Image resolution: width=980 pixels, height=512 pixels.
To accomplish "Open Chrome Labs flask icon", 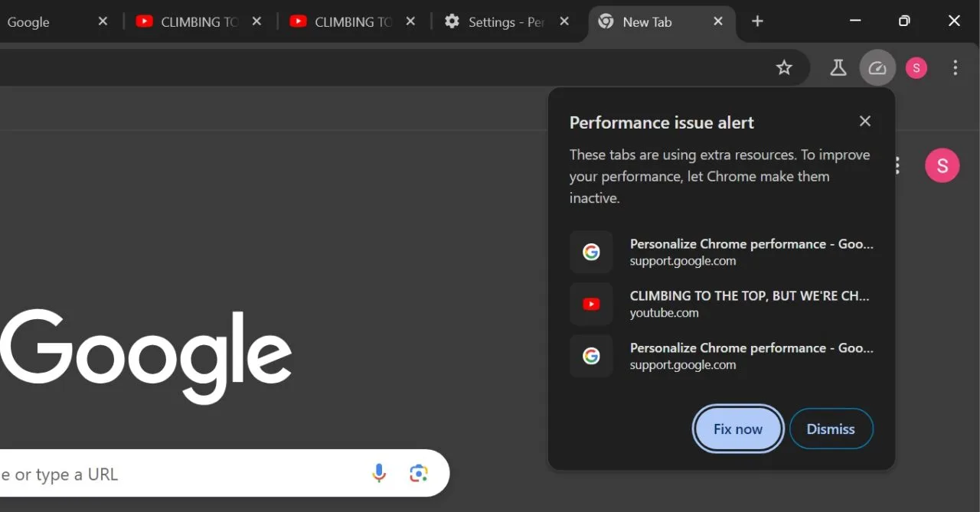I will (x=838, y=68).
